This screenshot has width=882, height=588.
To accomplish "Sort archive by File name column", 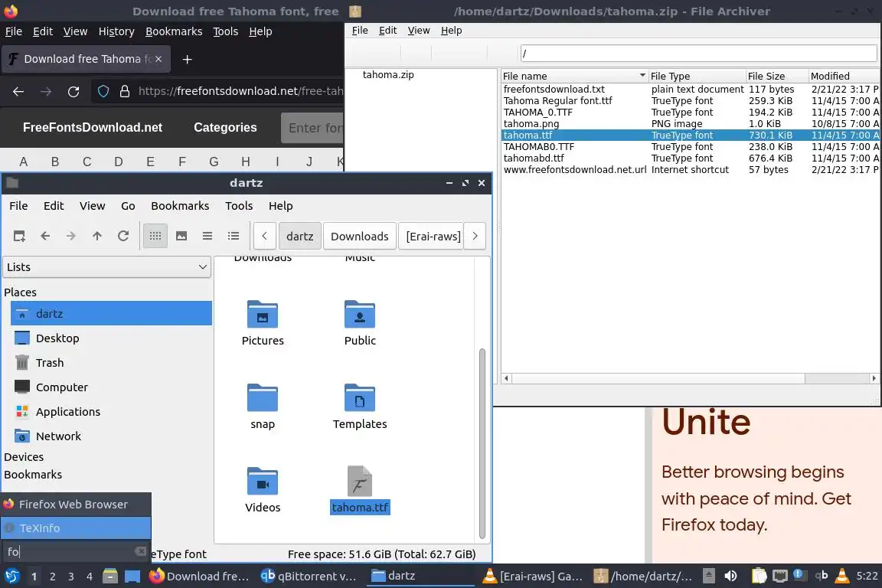I will 574,76.
